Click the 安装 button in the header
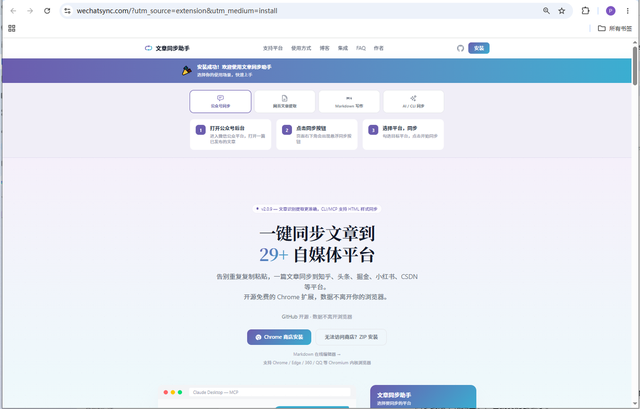The width and height of the screenshot is (640, 409). coord(479,48)
